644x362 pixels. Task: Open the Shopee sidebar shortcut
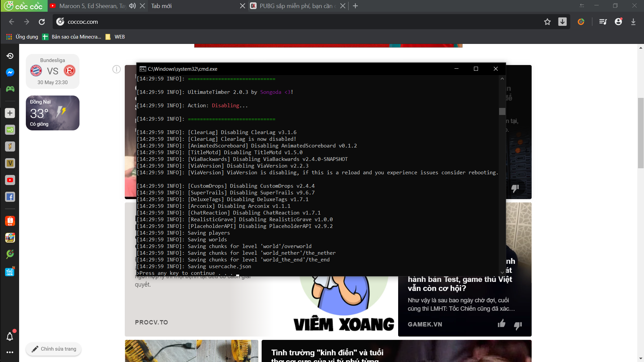[x=10, y=221]
